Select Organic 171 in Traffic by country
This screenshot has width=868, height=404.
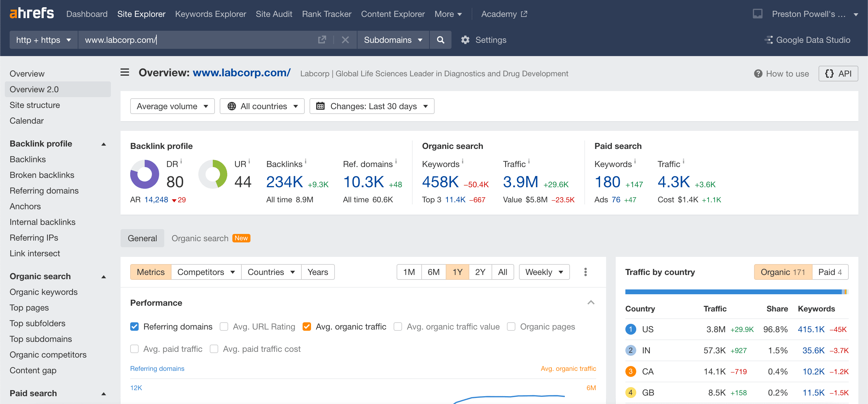(783, 272)
